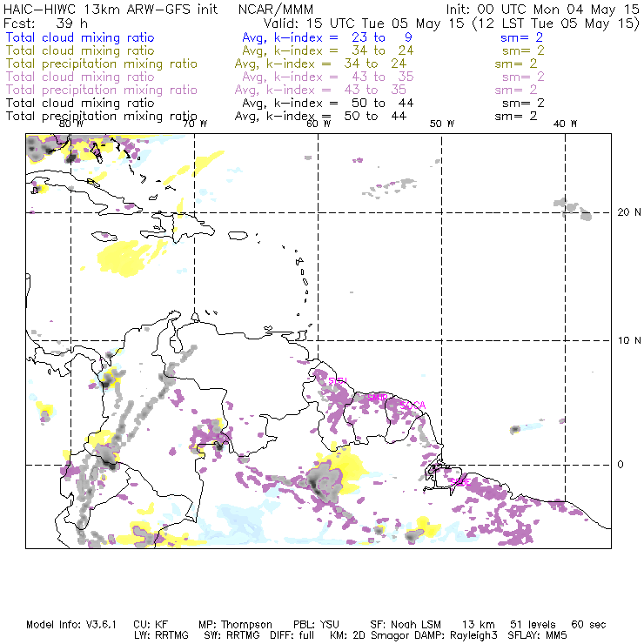This screenshot has height=644, width=644.
Task: Click the "KM: 2D Smagor" model setting
Action: tap(370, 635)
